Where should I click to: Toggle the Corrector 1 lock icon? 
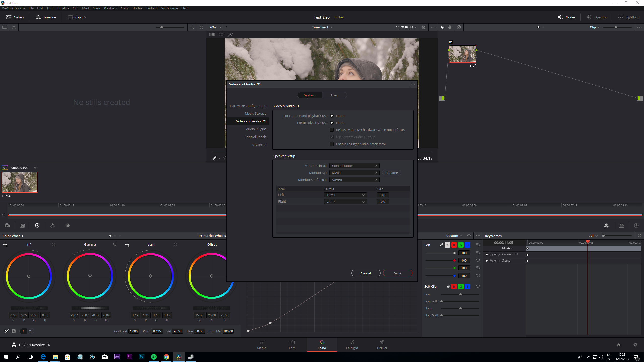[491, 254]
